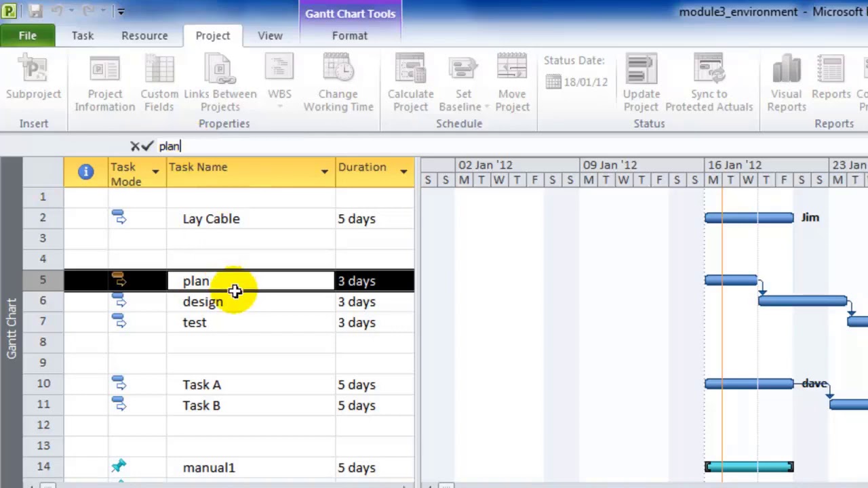This screenshot has height=488, width=868.
Task: Click task mode icon for plan row
Action: tap(119, 279)
